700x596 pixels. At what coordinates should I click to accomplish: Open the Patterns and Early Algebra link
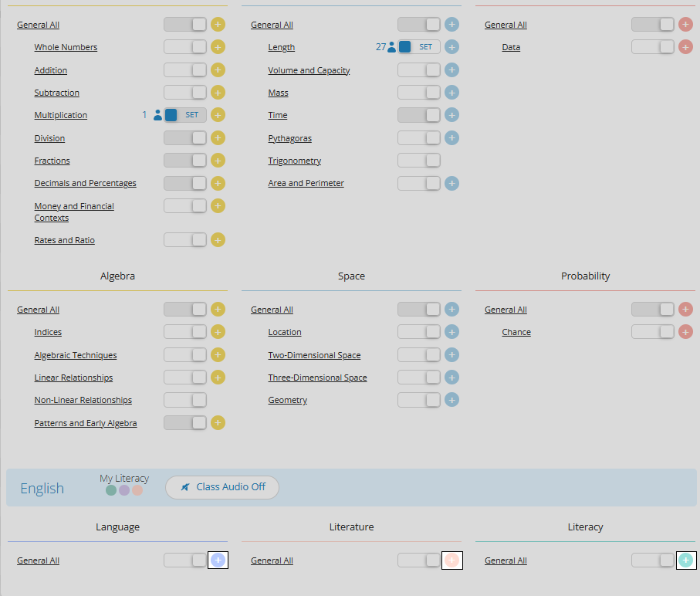(x=86, y=423)
